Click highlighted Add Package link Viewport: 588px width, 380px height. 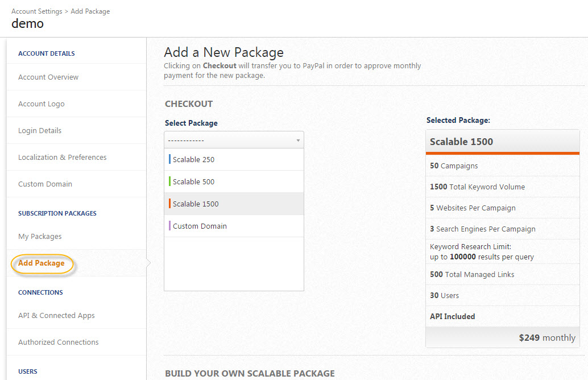pyautogui.click(x=42, y=263)
